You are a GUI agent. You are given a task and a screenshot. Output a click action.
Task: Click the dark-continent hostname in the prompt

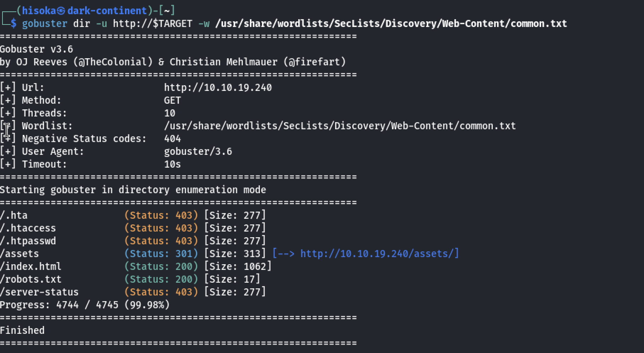tap(107, 11)
